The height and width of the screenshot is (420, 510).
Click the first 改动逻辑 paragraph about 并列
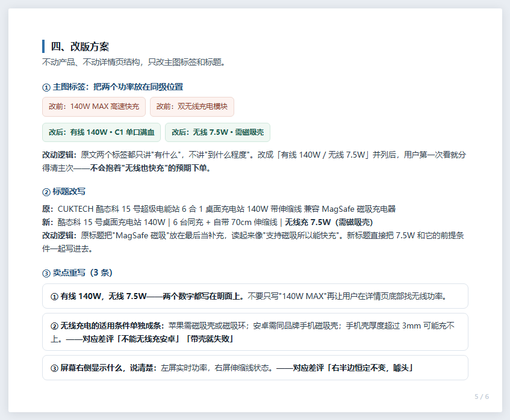point(254,161)
